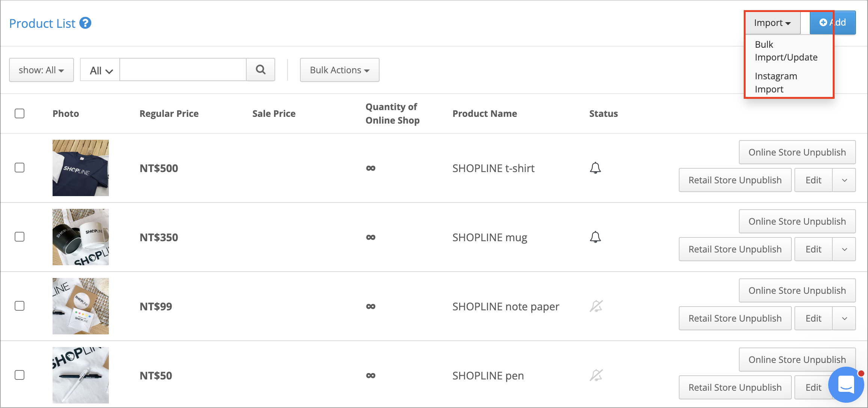This screenshot has width=868, height=408.
Task: Click the Status column header
Action: [603, 113]
